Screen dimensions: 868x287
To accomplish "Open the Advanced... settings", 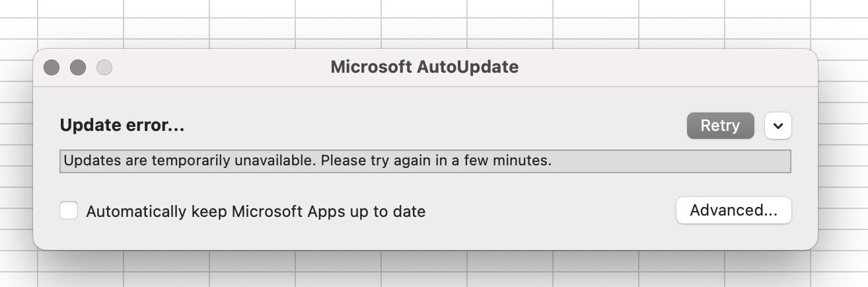I will tap(733, 210).
